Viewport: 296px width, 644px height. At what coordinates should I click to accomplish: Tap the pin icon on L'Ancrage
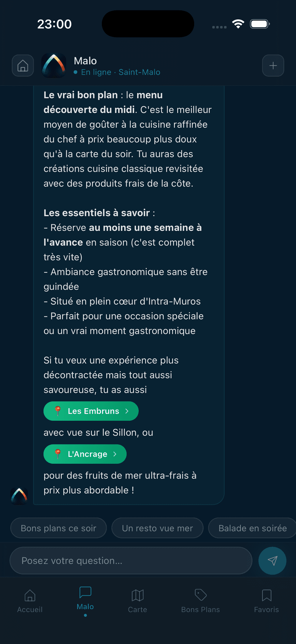point(58,454)
